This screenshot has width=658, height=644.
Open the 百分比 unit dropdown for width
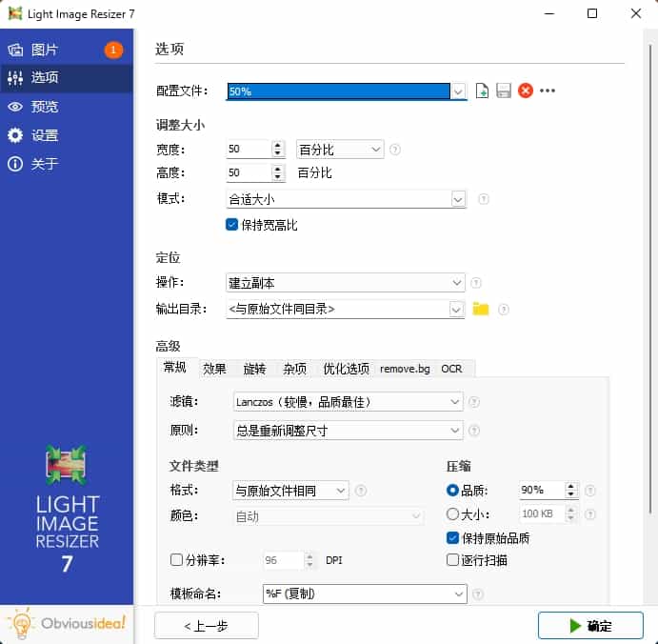340,150
